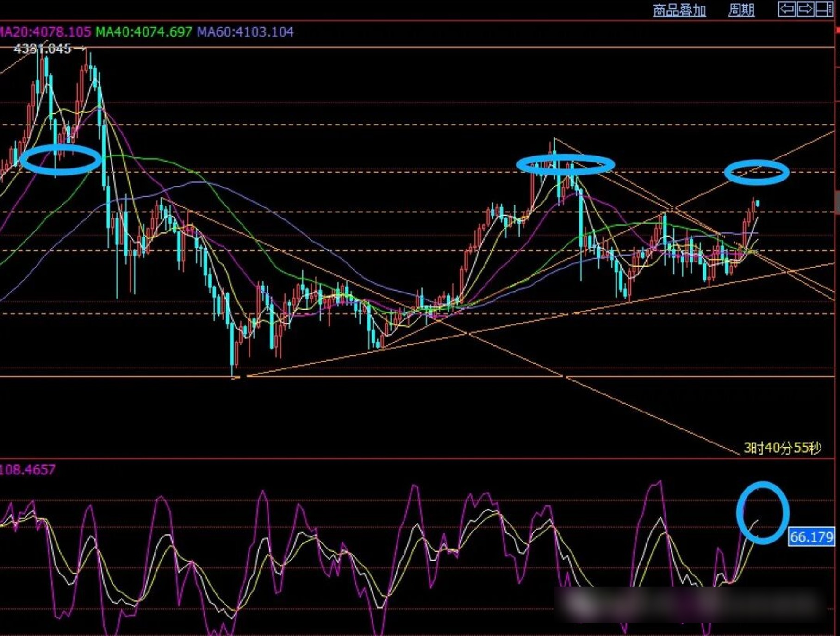This screenshot has width=840, height=636.
Task: Open the 商品叠加 overlay link
Action: tap(679, 10)
